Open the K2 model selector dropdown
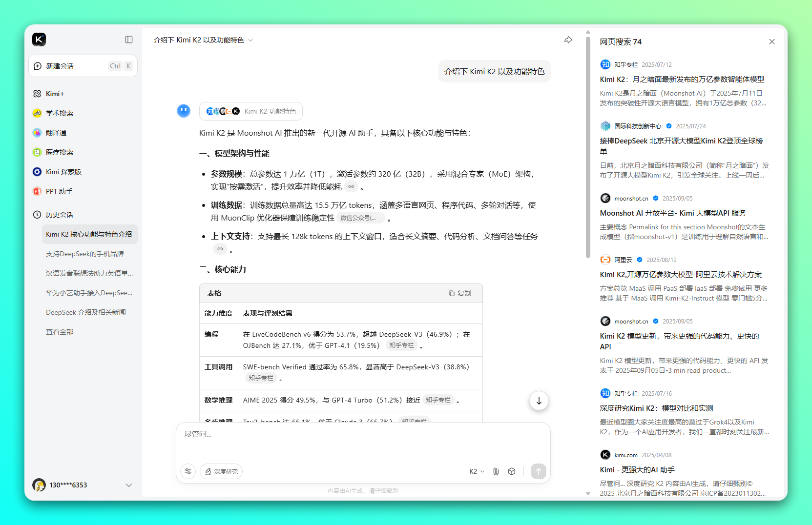 click(x=477, y=471)
